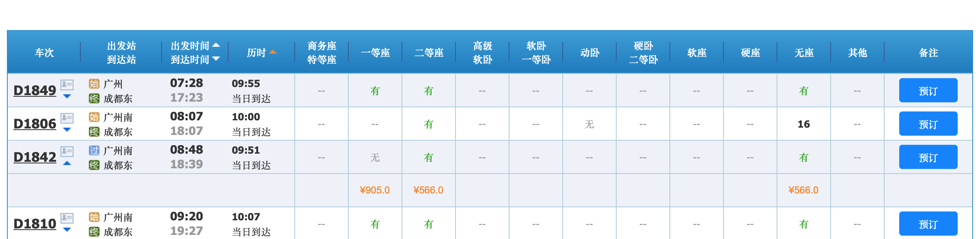
Task: Select 无座 availability 有 for D1842
Action: coord(804,157)
